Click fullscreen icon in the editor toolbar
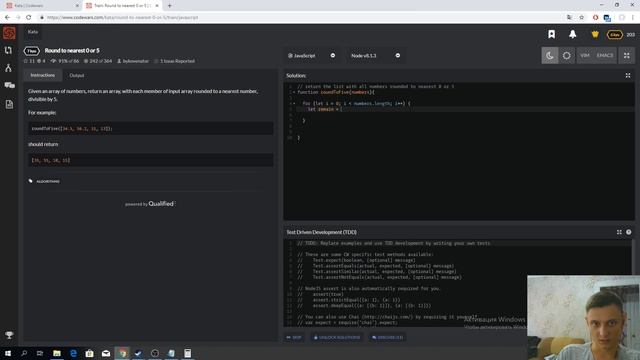 coord(627,56)
